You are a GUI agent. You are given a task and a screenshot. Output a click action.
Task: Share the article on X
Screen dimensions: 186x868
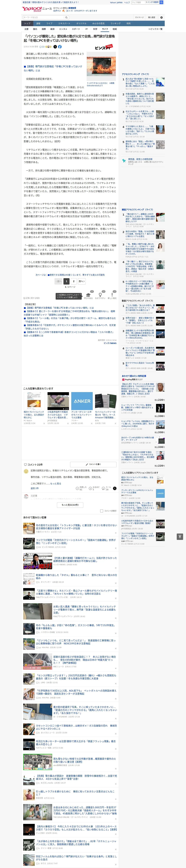[55, 47]
